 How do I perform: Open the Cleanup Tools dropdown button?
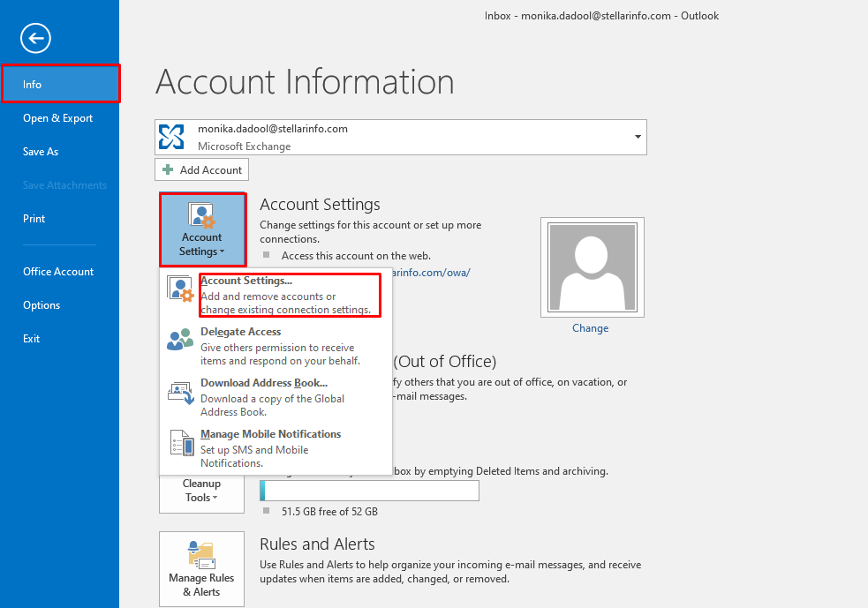point(201,491)
